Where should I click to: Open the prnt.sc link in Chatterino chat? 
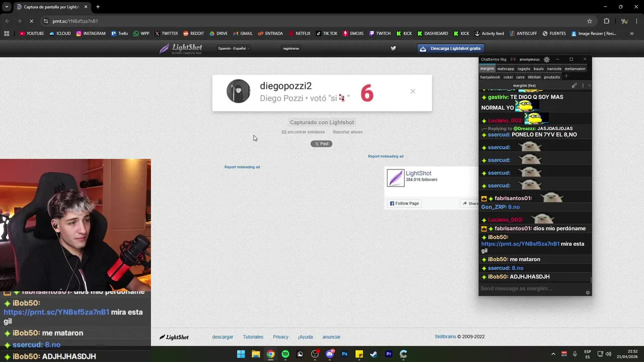point(520,244)
